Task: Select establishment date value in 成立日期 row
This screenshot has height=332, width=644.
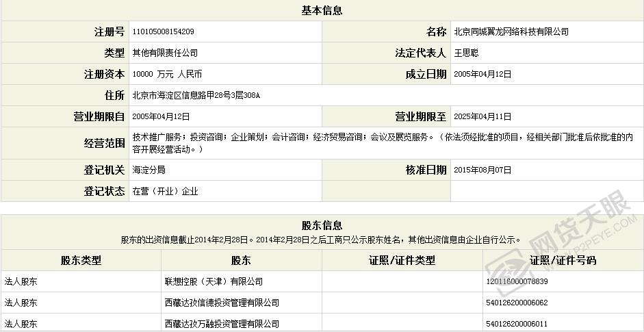Action: (x=482, y=75)
